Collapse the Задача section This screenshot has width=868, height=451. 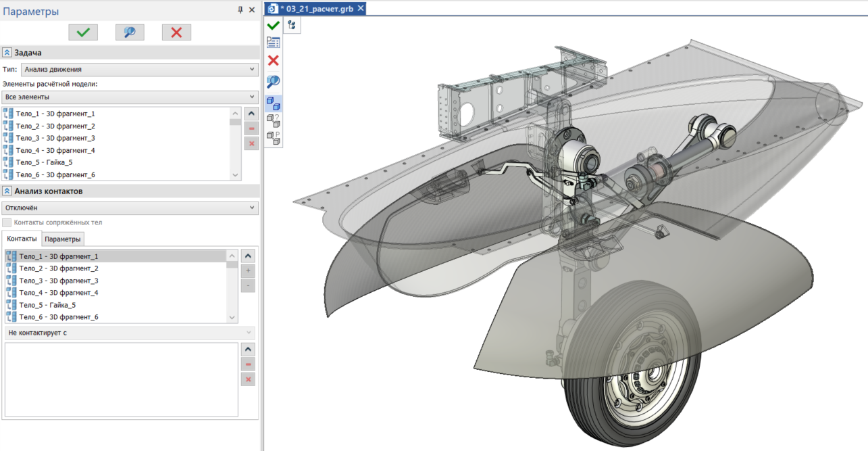click(7, 53)
